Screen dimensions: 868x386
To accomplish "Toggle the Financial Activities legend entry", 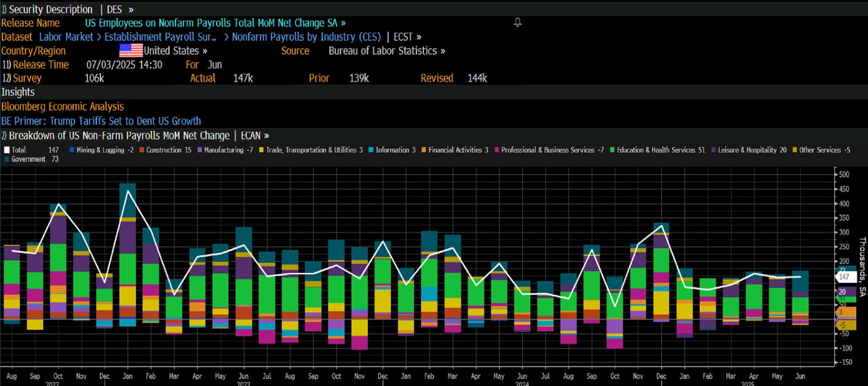I will click(x=455, y=150).
